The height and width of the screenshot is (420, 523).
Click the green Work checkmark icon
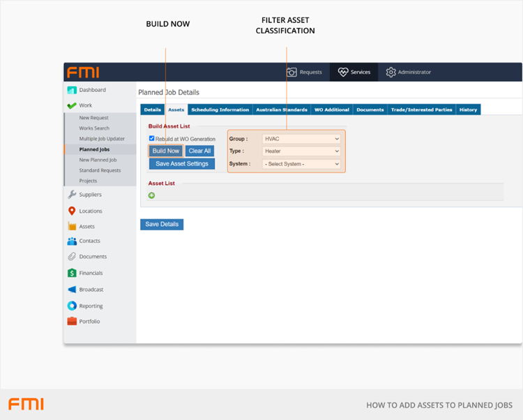[x=72, y=105]
